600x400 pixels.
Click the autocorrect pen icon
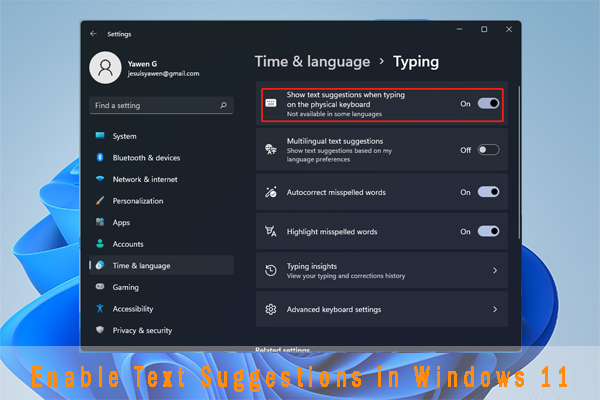point(271,192)
